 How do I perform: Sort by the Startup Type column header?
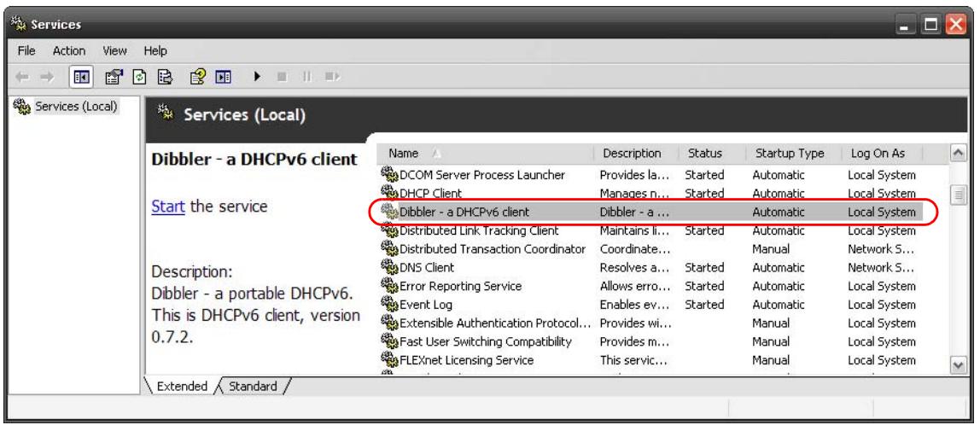[x=794, y=153]
